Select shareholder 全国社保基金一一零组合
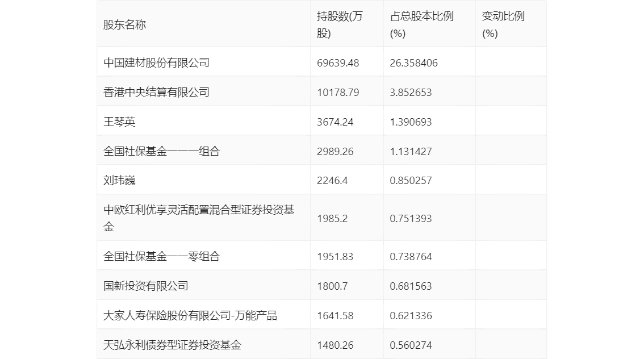The image size is (644, 359). tap(161, 257)
